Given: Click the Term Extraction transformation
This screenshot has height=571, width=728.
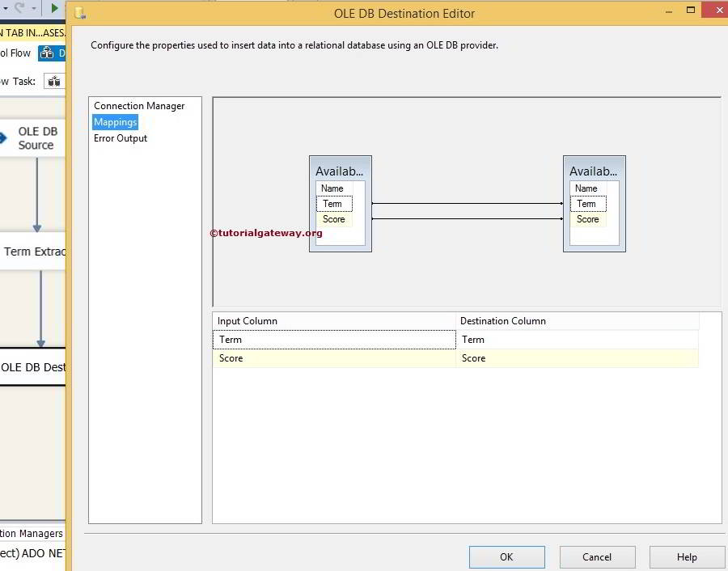Looking at the screenshot, I should point(32,252).
